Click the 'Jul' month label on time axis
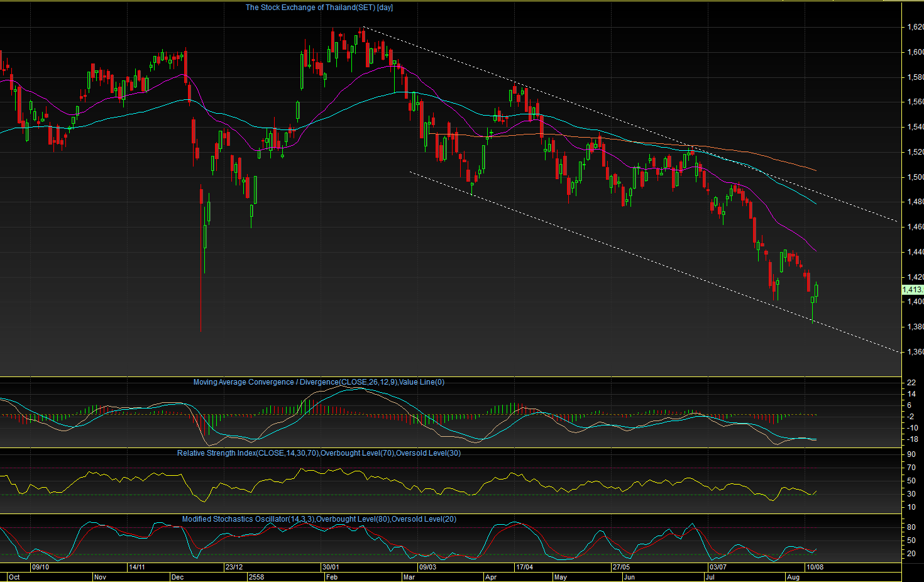Screen dimensions: 924x582 tap(710, 577)
